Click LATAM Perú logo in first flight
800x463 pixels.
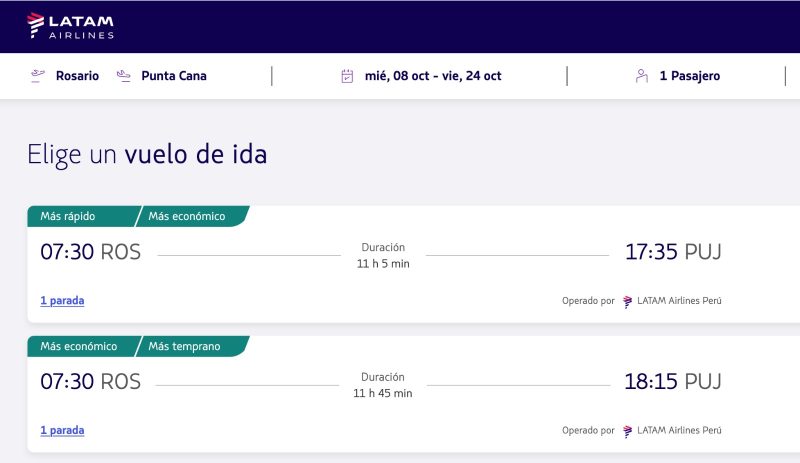628,301
